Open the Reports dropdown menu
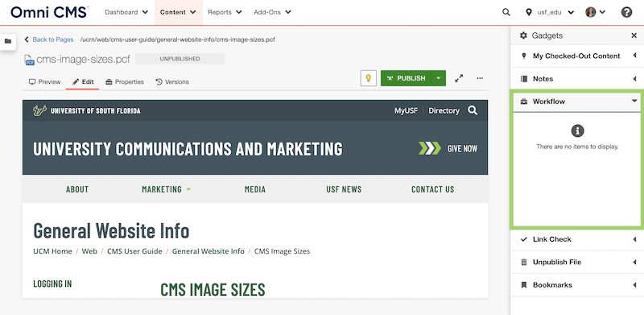This screenshot has height=315, width=644. (x=225, y=12)
